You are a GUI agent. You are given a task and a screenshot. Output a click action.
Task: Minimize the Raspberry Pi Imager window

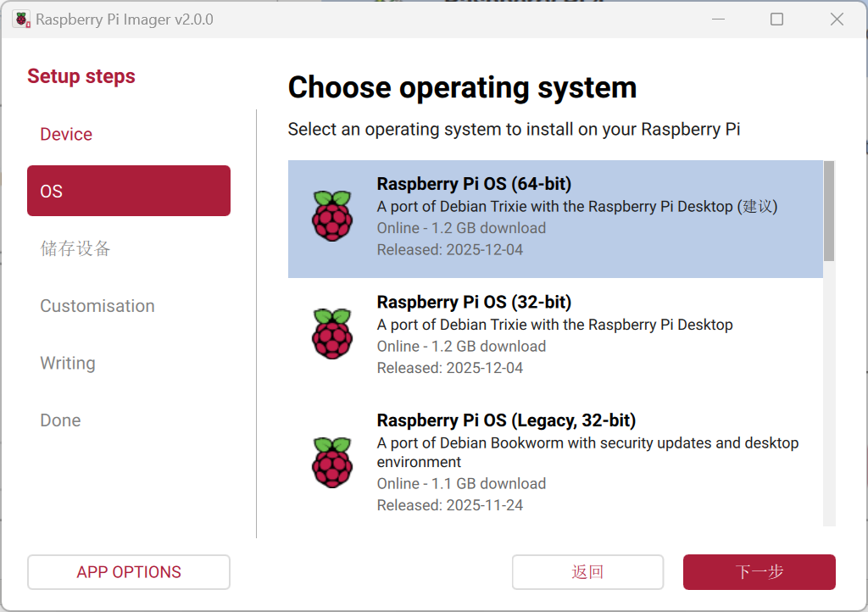(x=718, y=18)
